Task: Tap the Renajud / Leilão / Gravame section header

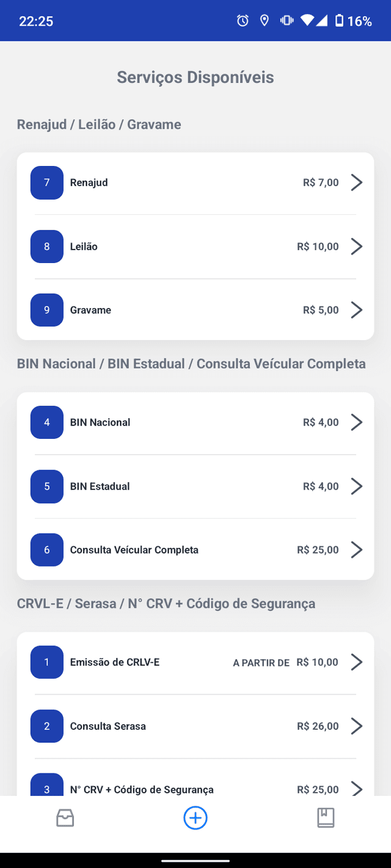Action: click(98, 124)
